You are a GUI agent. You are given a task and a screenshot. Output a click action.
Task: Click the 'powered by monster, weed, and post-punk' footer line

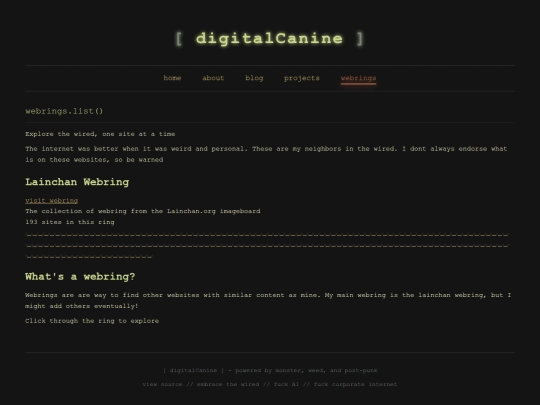(270, 371)
